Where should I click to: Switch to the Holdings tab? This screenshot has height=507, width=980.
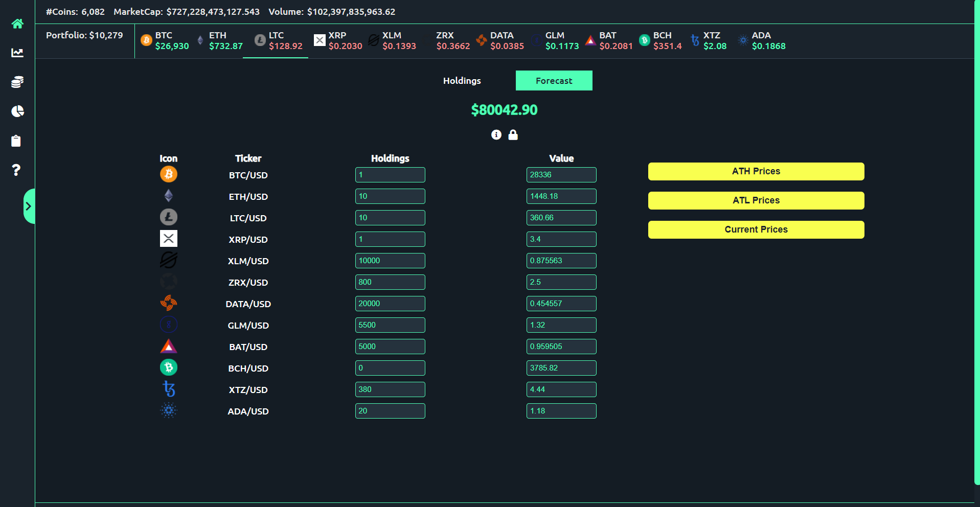[462, 81]
